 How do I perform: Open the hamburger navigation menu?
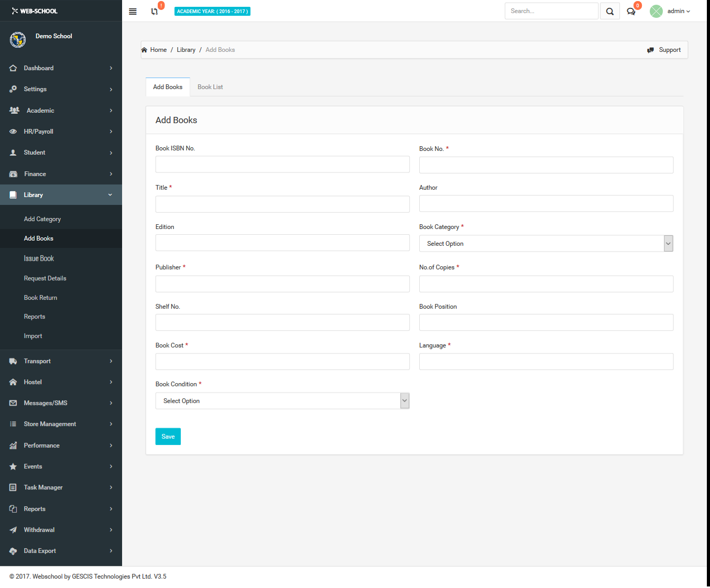point(133,11)
